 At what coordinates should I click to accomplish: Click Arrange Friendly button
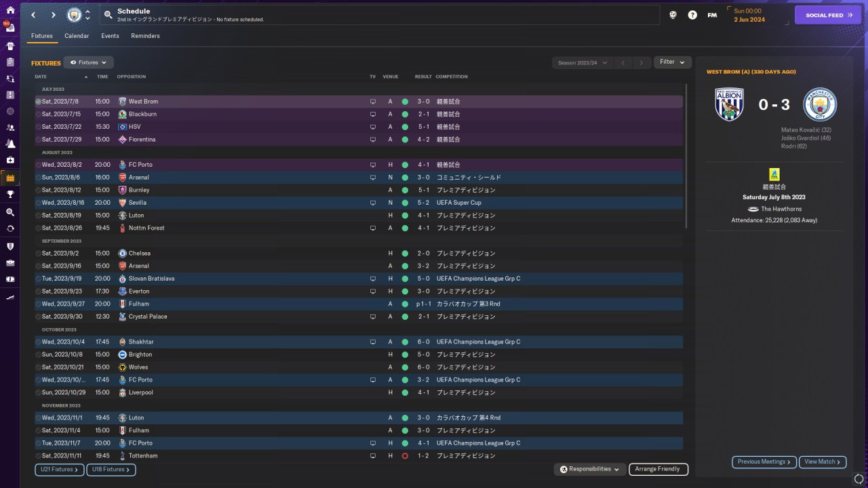pos(658,469)
